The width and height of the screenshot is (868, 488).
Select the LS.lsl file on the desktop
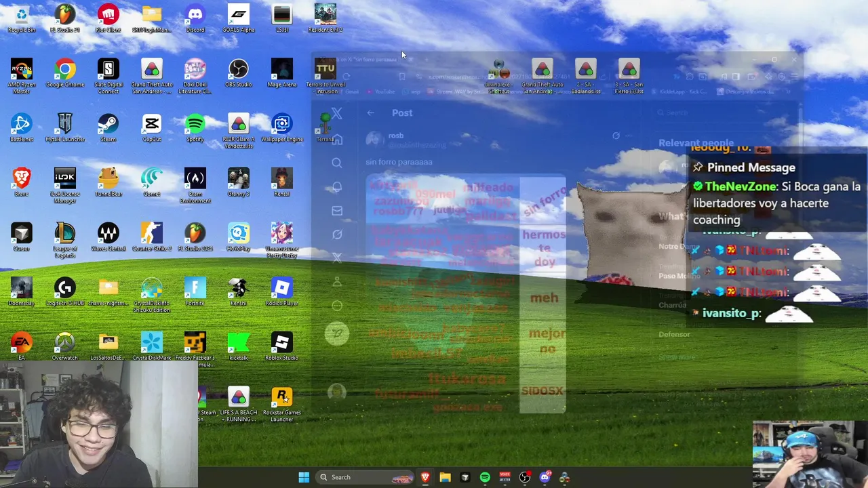pyautogui.click(x=282, y=18)
